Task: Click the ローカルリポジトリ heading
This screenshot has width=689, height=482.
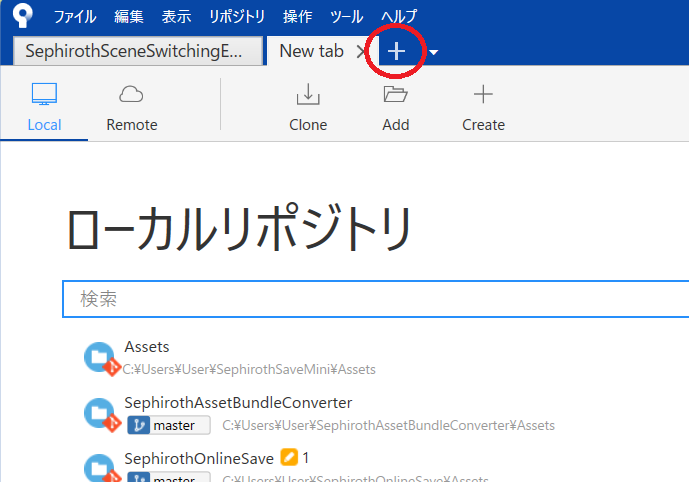Action: [239, 228]
